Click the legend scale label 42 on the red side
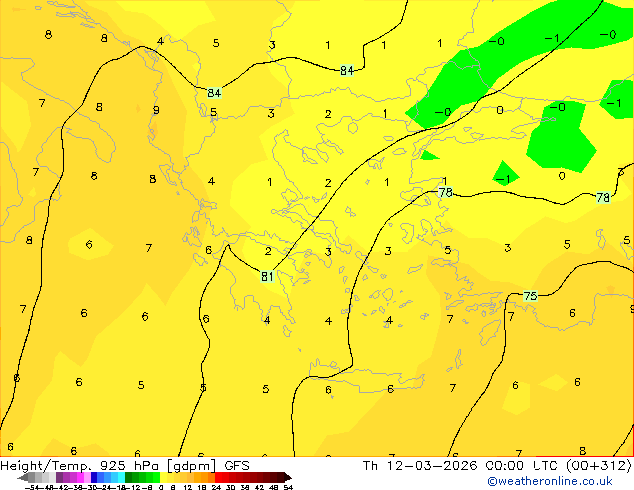Viewport: 634px width, 490px height. click(x=259, y=487)
